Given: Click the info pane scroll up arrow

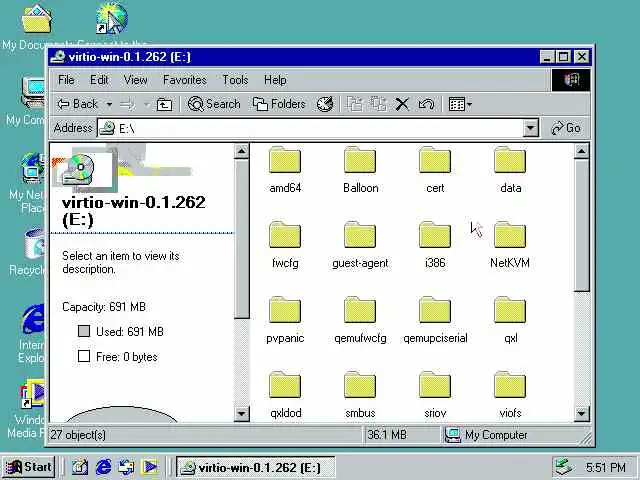Looking at the screenshot, I should click(x=242, y=152).
